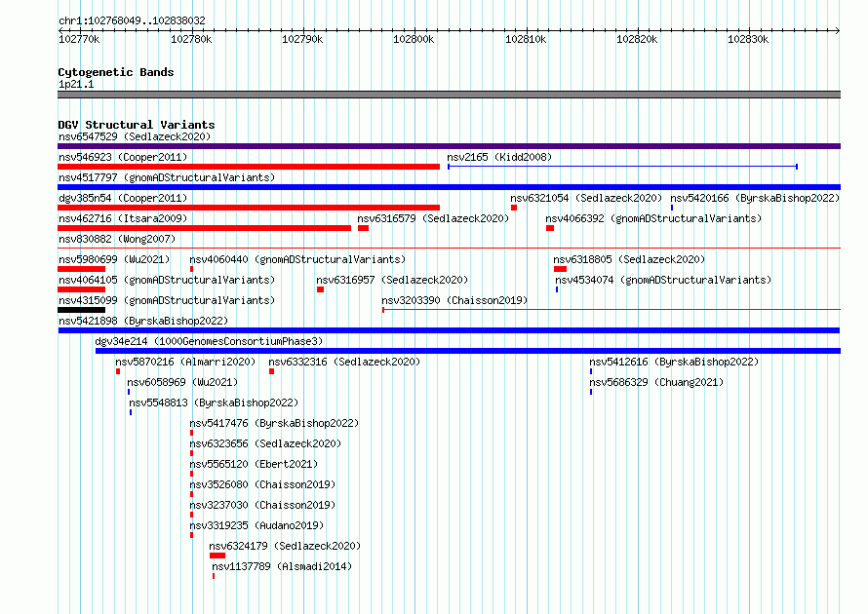Click the 102810k ruler tick label
868x614 pixels.
[526, 39]
